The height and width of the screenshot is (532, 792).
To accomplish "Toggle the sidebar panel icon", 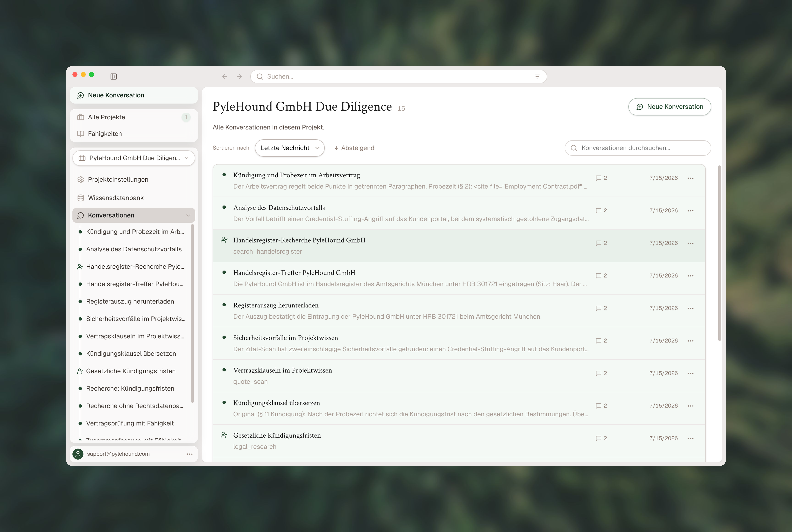I will (x=114, y=76).
